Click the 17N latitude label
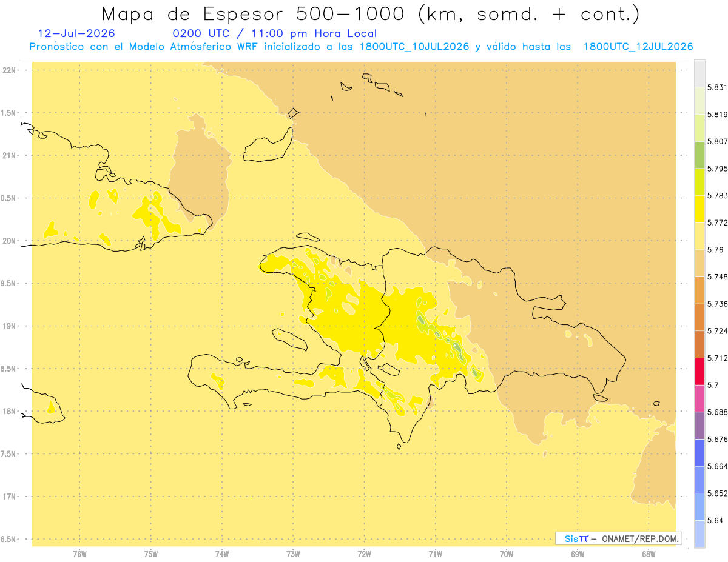The width and height of the screenshot is (728, 562). click(x=9, y=497)
